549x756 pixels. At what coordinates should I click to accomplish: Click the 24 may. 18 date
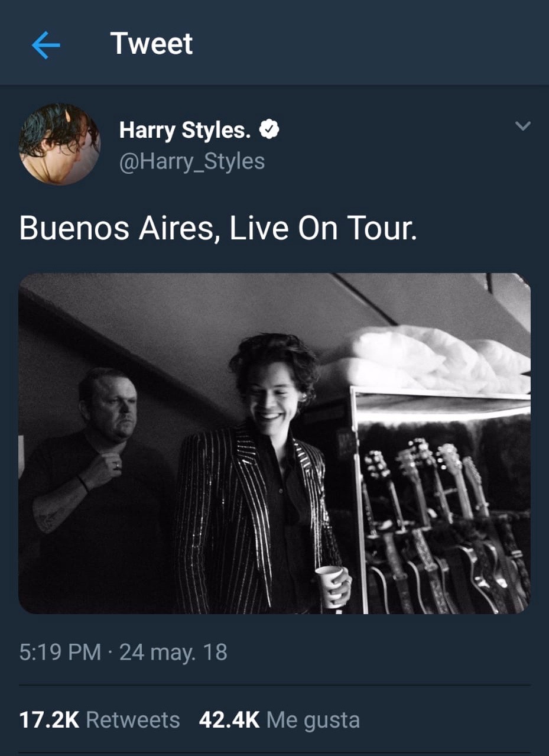pyautogui.click(x=173, y=652)
